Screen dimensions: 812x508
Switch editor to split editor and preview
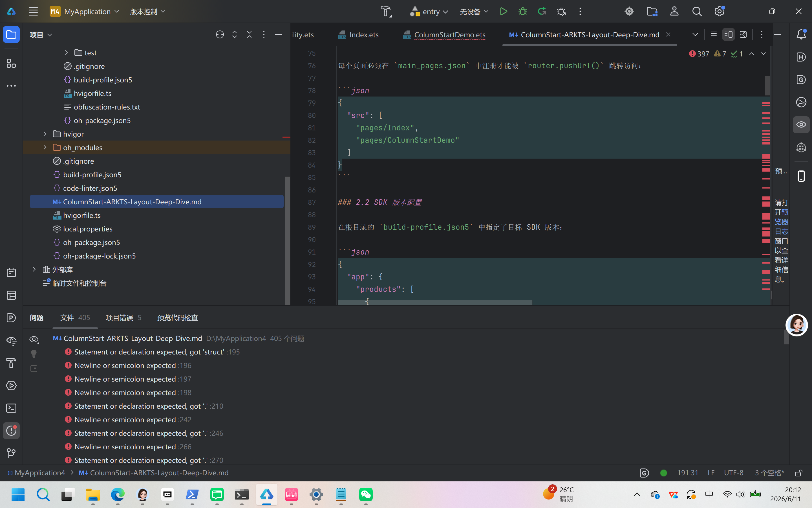click(728, 35)
